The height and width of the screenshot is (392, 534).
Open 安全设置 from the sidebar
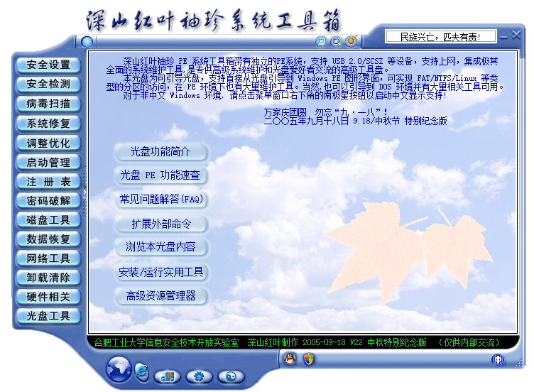tap(48, 65)
